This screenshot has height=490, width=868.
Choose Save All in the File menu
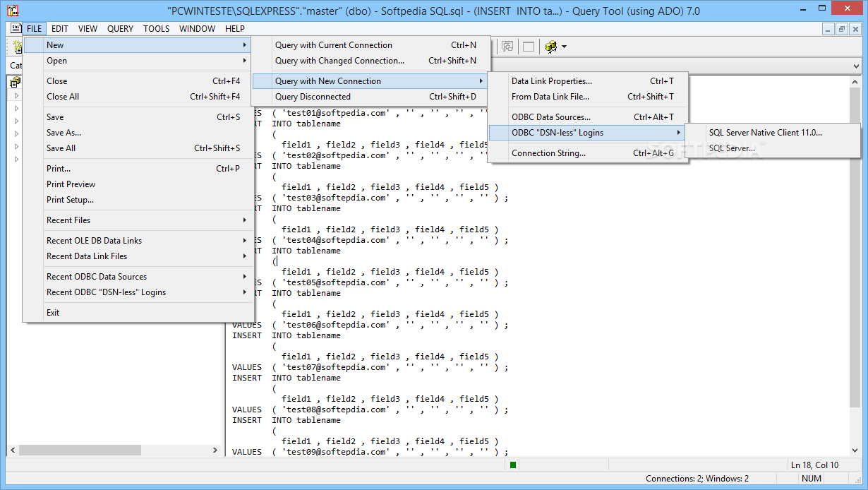(138, 148)
